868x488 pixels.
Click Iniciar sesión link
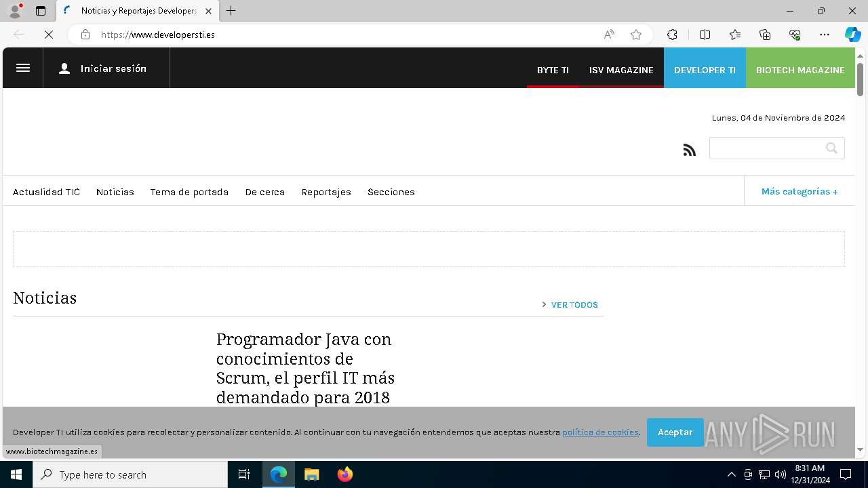113,68
